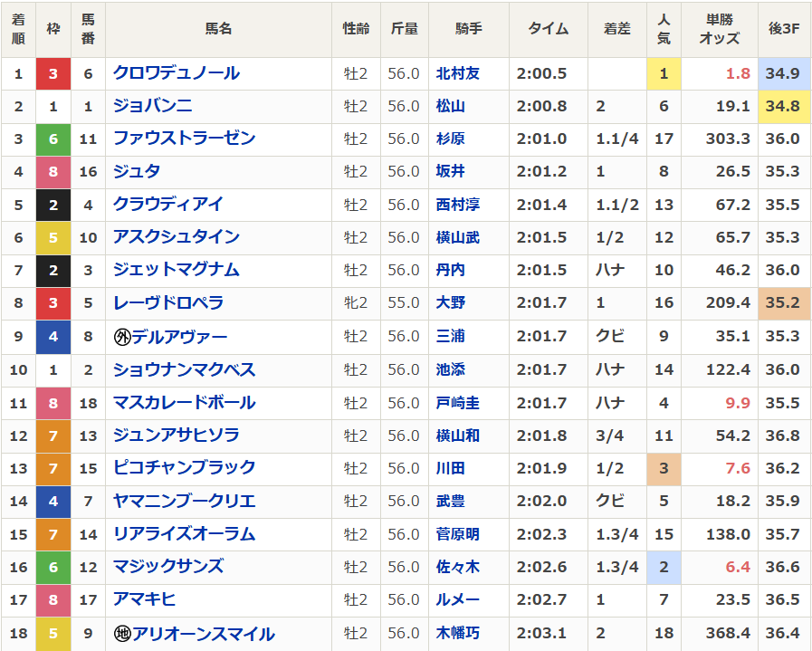Image resolution: width=812 pixels, height=651 pixels.
Task: Open the マスカレードボール horse link
Action: (x=184, y=403)
